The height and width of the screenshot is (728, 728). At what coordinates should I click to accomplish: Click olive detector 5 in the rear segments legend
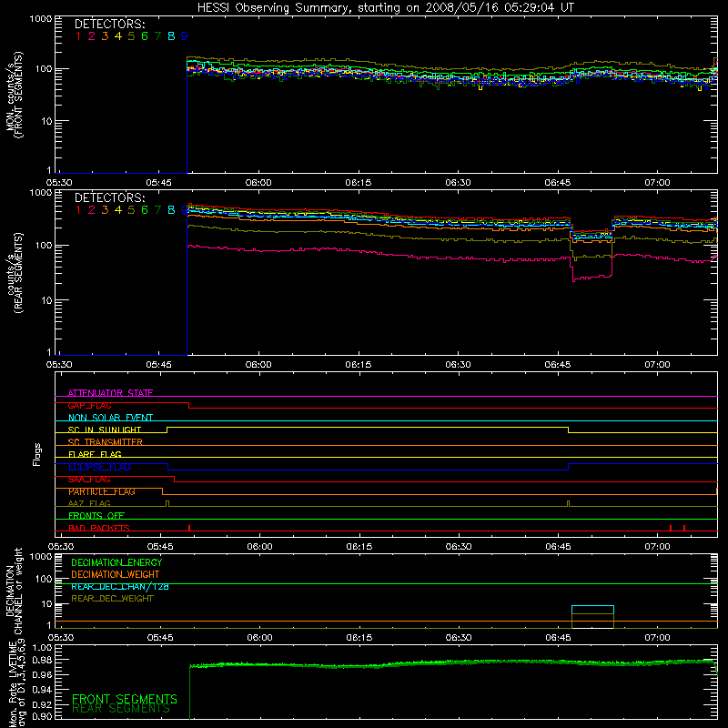131,210
